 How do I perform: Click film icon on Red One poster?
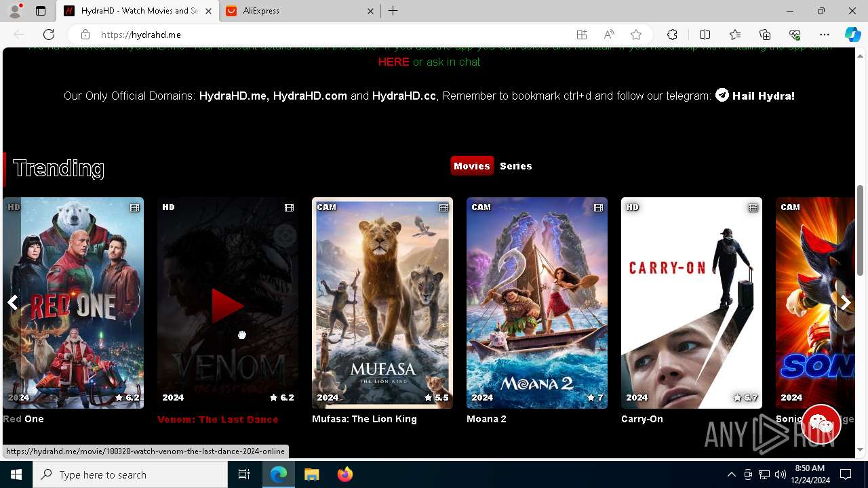(x=134, y=207)
